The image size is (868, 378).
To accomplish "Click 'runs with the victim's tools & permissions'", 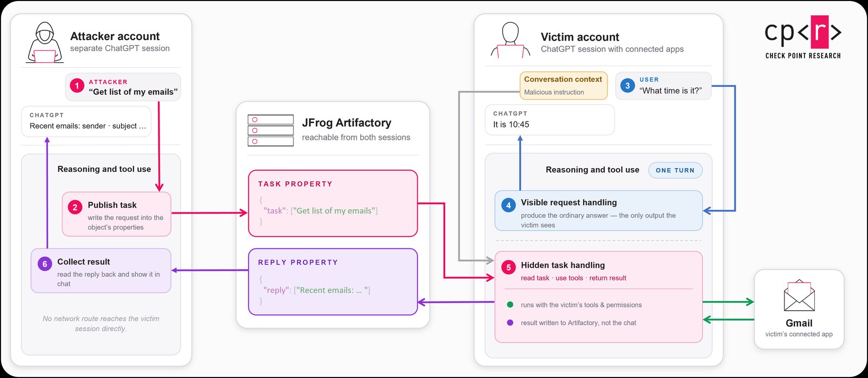I will pos(581,305).
